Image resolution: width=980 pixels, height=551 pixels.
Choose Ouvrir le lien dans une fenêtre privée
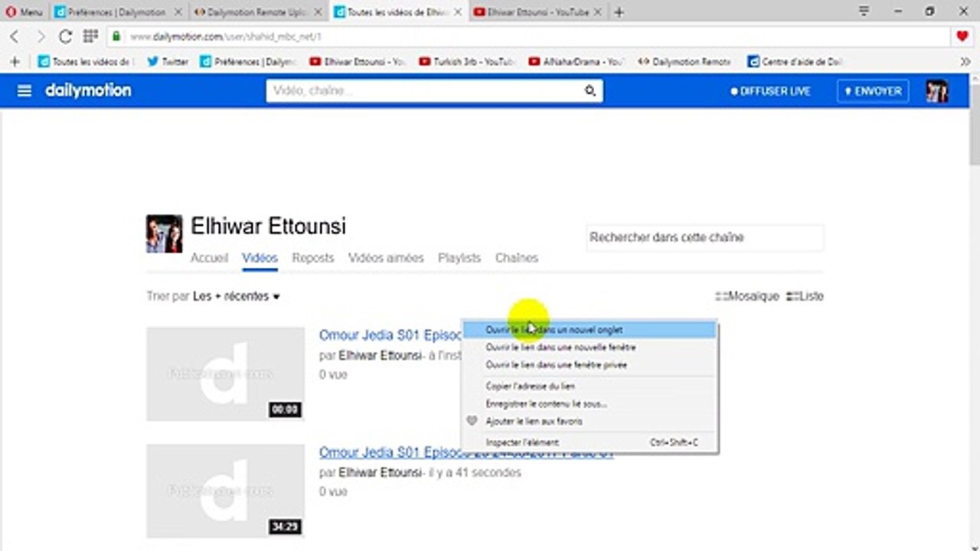[x=590, y=365]
